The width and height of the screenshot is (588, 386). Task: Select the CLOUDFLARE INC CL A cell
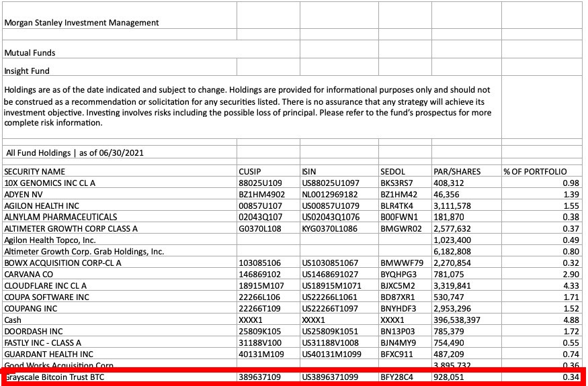119,285
